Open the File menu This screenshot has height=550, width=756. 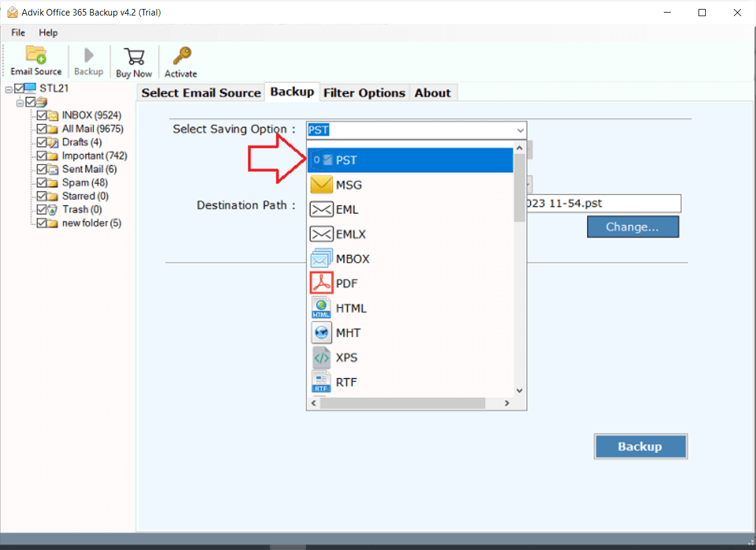(18, 32)
